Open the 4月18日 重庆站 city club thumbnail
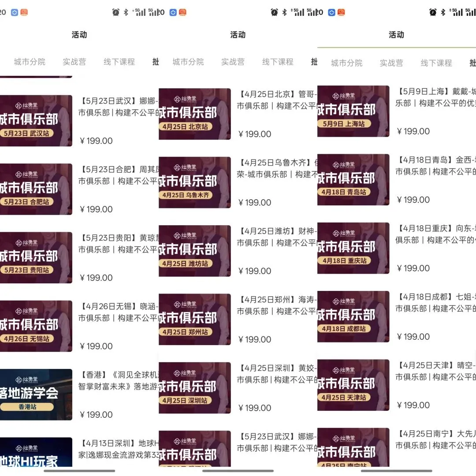The width and height of the screenshot is (476, 476). point(353,248)
